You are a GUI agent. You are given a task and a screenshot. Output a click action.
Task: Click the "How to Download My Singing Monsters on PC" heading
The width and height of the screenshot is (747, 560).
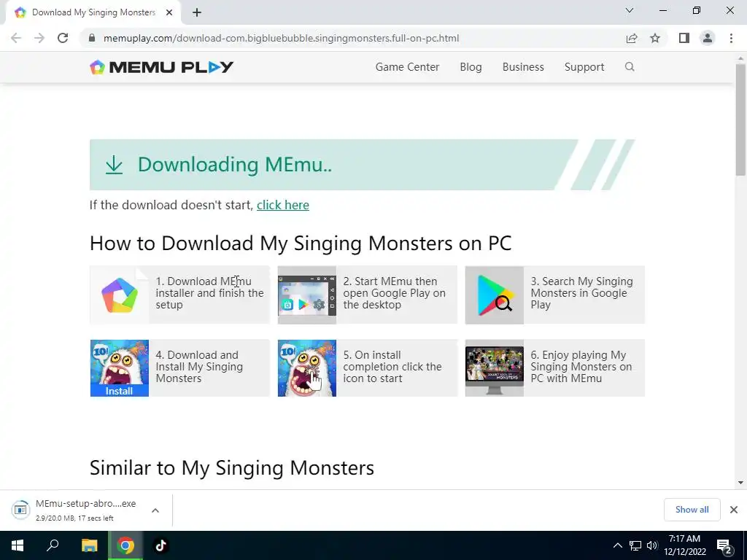[x=301, y=244]
